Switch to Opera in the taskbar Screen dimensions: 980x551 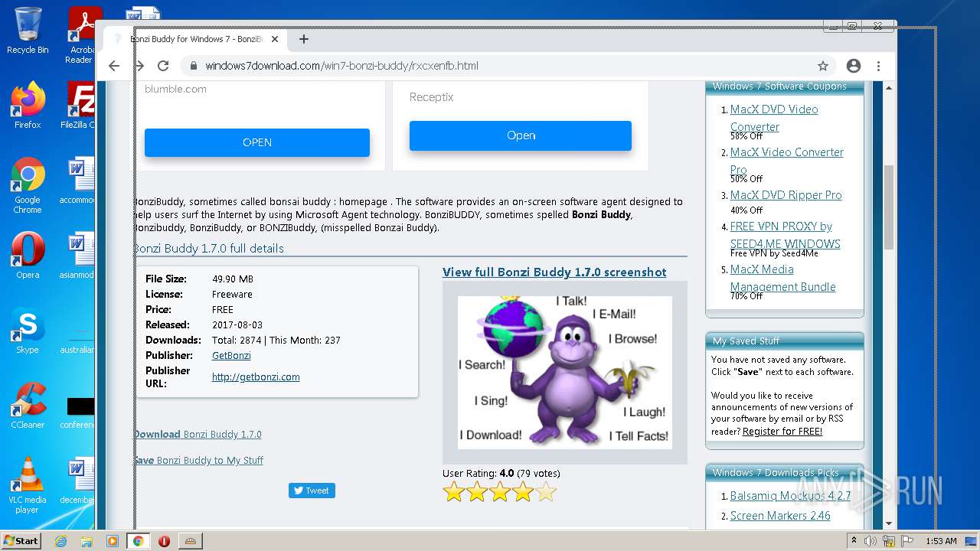pos(164,541)
